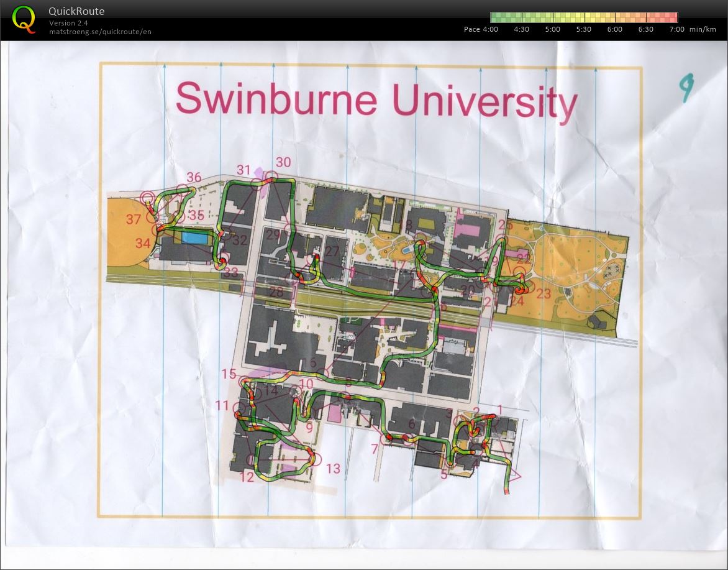The width and height of the screenshot is (728, 570).
Task: Click the 4:00 pace legend label
Action: point(490,29)
